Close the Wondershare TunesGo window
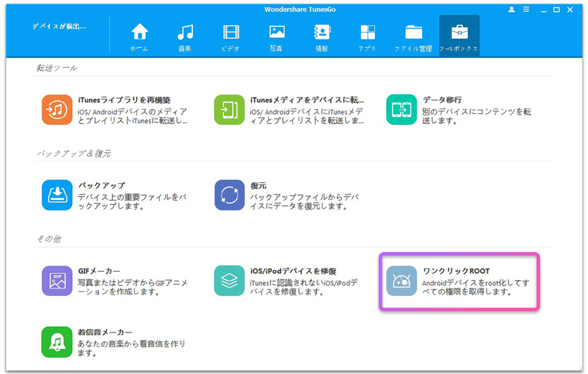This screenshot has width=588, height=374. pyautogui.click(x=570, y=10)
